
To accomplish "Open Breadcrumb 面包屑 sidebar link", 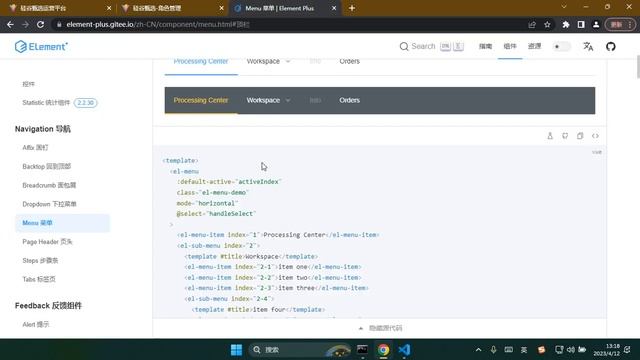I will point(49,185).
